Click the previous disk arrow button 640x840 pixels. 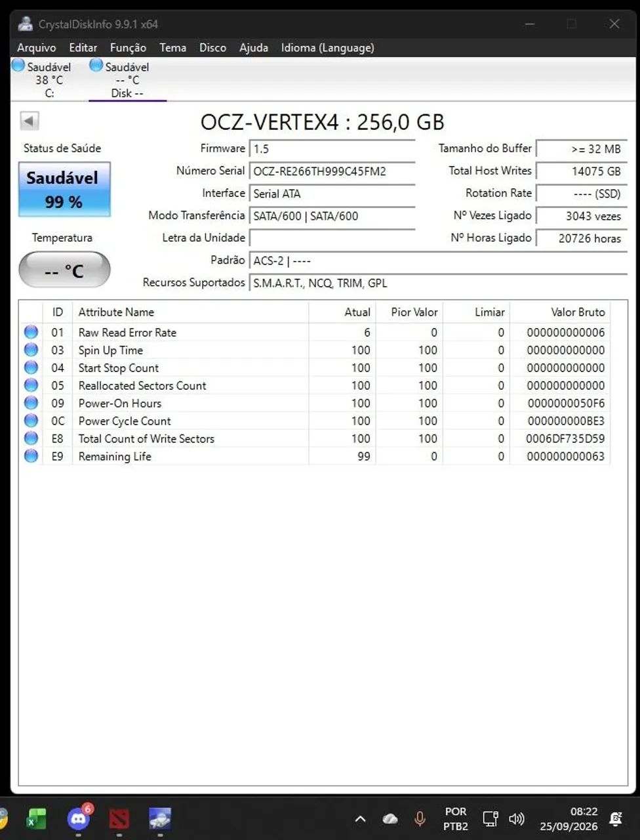[30, 121]
